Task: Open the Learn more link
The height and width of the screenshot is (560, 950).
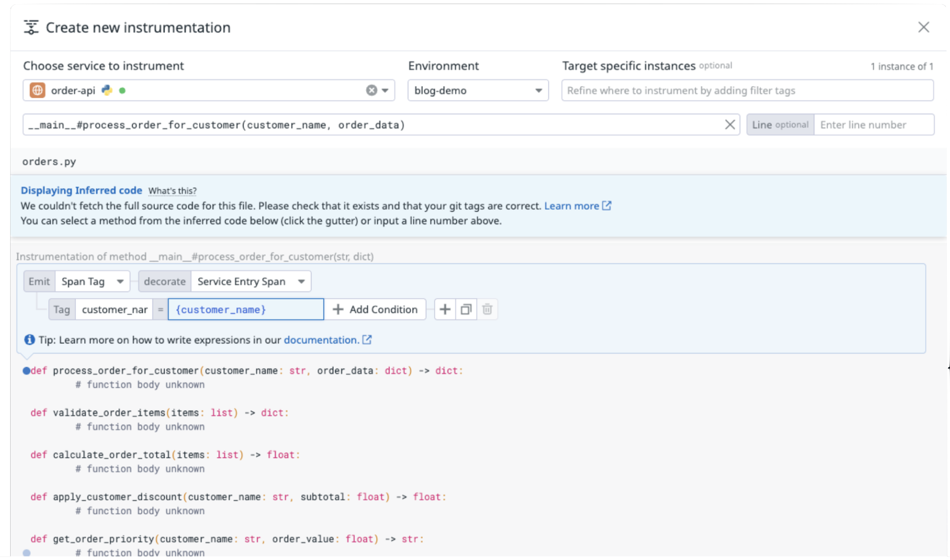Action: (571, 206)
